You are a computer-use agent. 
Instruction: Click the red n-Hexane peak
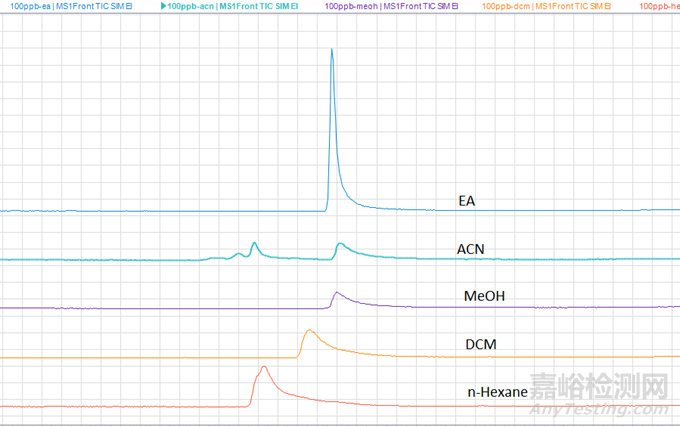(x=263, y=367)
